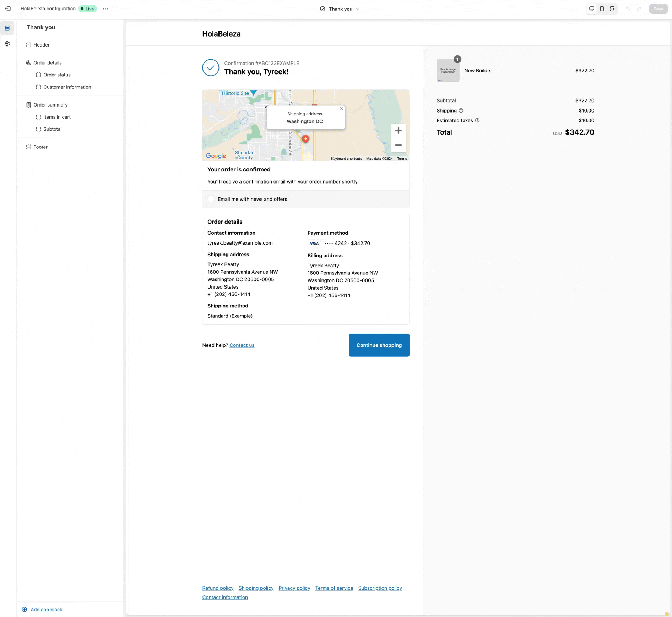
Task: Click the HolaBeleza configuration title
Action: pyautogui.click(x=48, y=9)
